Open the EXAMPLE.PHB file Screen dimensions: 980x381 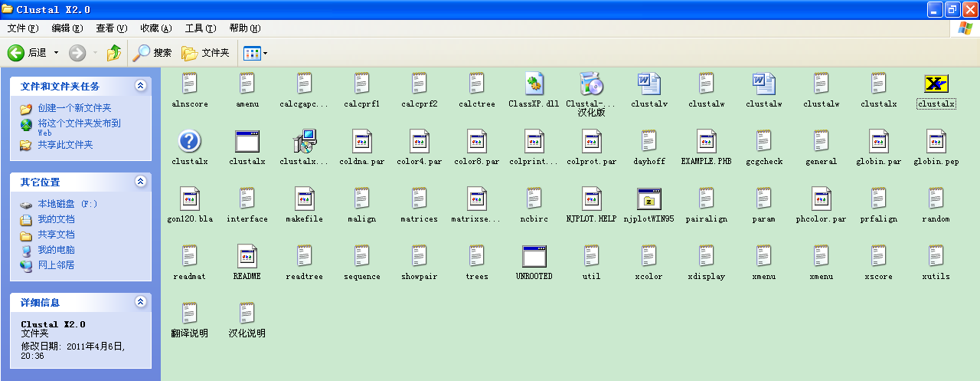coord(706,142)
